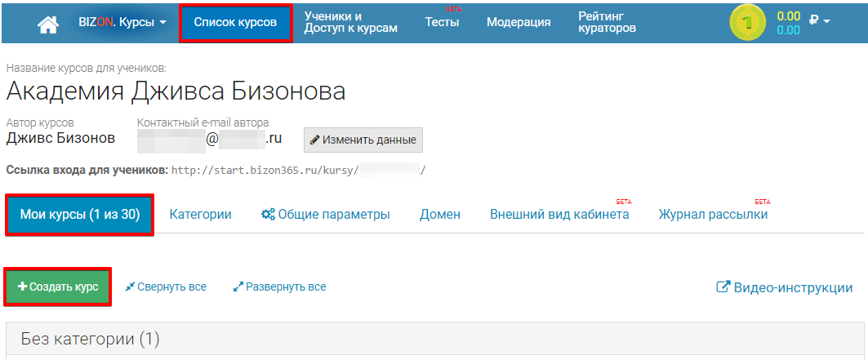Click the home icon in navbar
Screen dimensions: 868x360
coord(49,24)
